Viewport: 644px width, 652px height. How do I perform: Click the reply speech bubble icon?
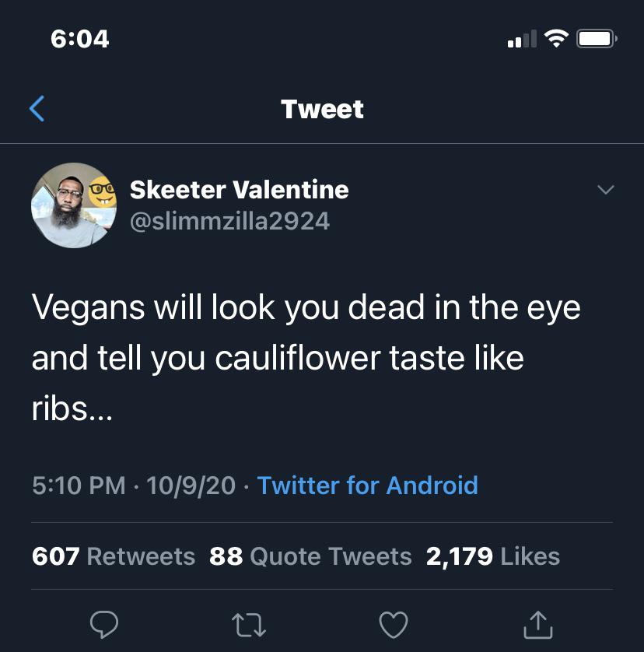click(x=104, y=623)
